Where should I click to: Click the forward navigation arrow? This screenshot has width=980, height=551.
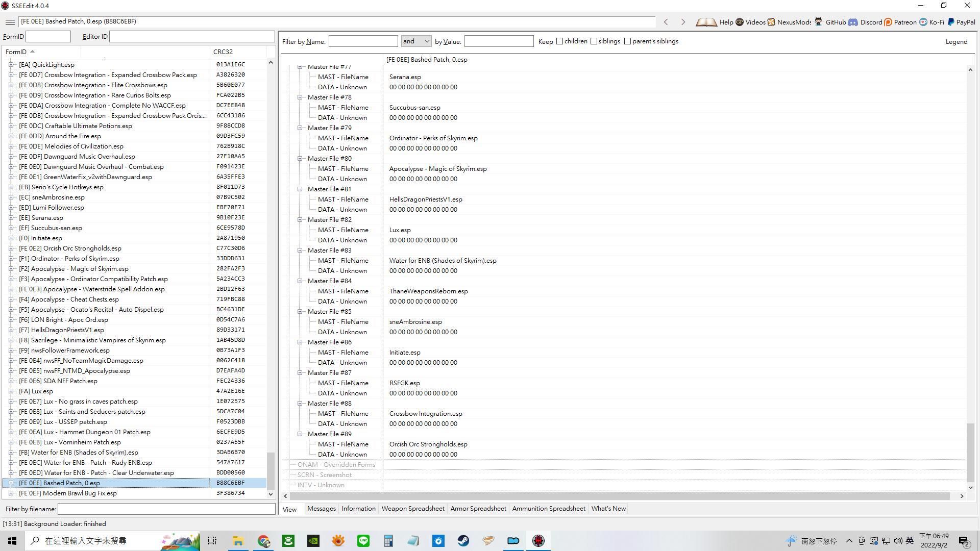(683, 22)
